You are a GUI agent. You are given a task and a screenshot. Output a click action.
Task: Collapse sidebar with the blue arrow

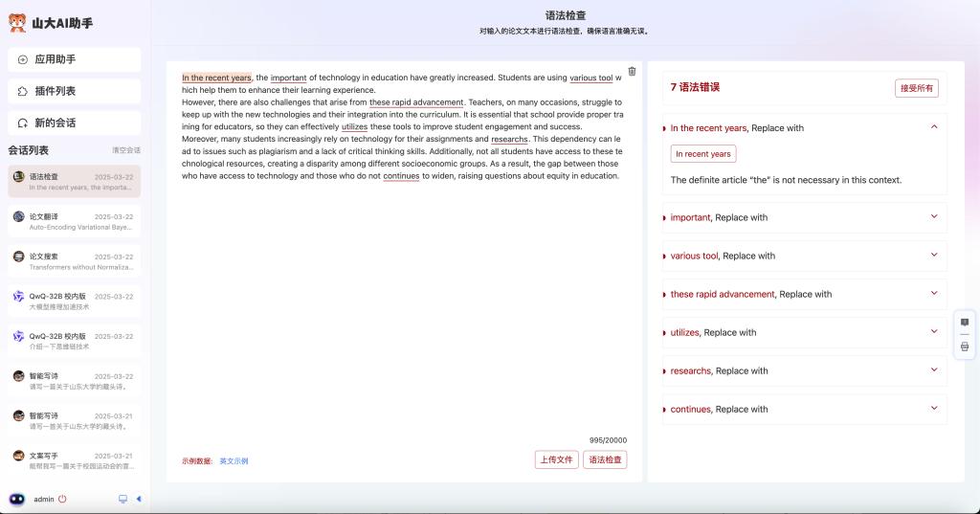(139, 499)
